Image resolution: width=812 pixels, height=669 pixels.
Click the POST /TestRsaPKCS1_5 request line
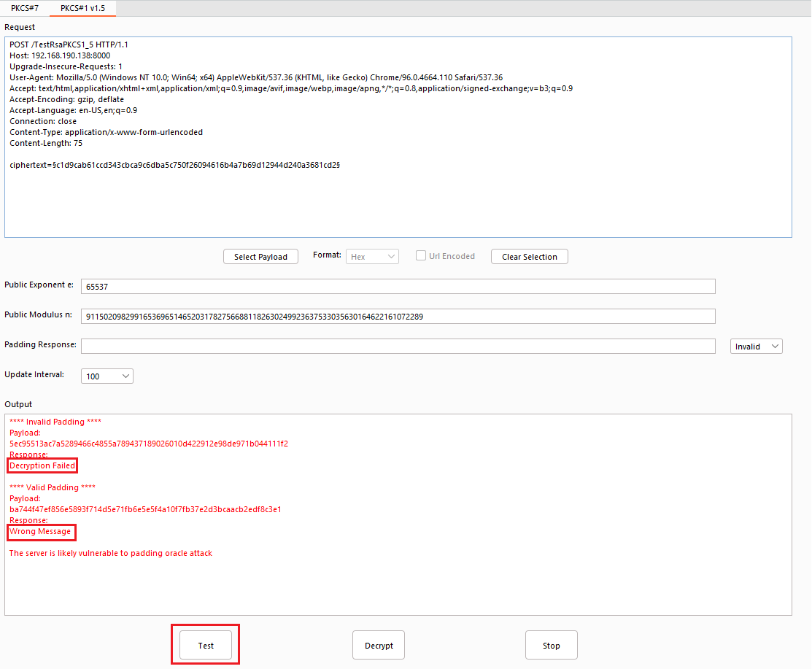[69, 45]
